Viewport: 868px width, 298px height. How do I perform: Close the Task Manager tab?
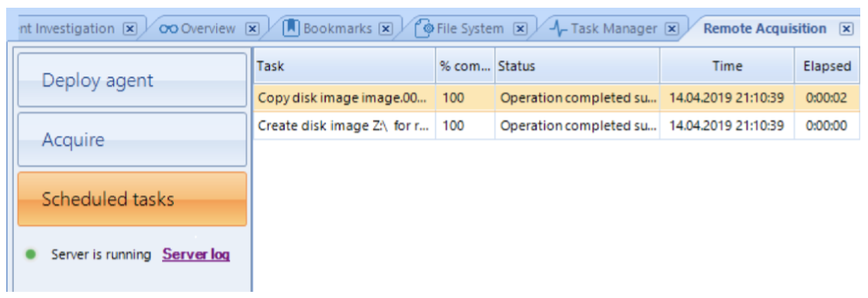click(x=672, y=29)
